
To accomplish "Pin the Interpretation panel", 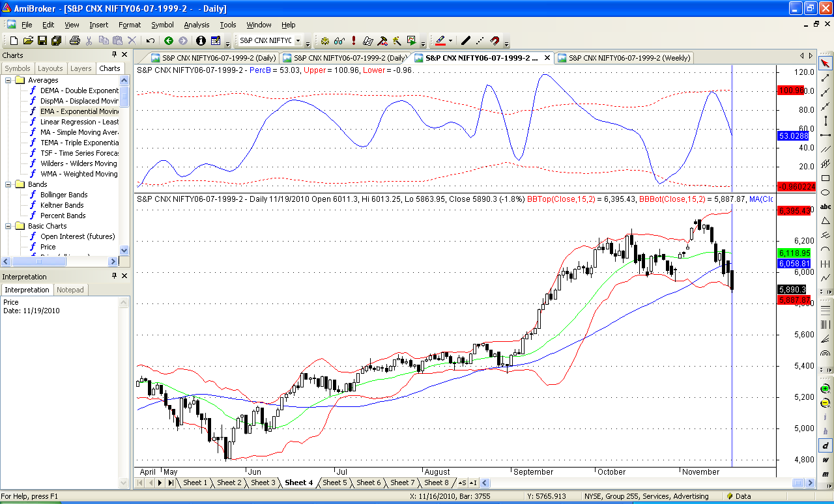I will [114, 276].
